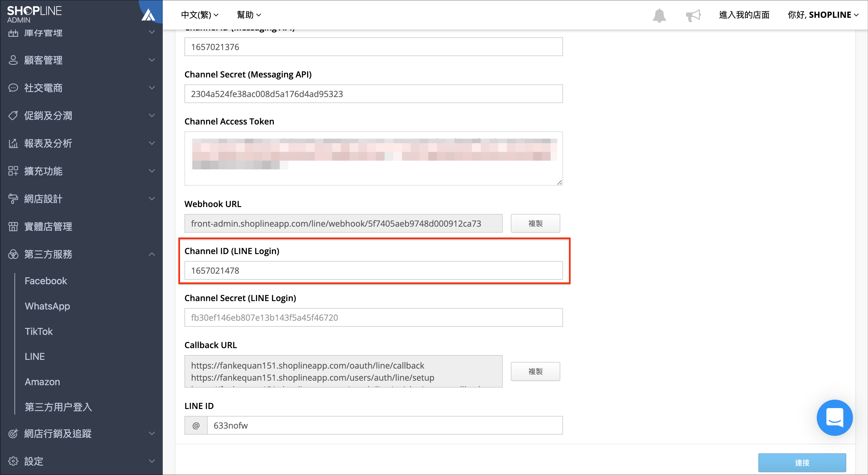868x475 pixels.
Task: Click the customer management person icon
Action: click(13, 60)
